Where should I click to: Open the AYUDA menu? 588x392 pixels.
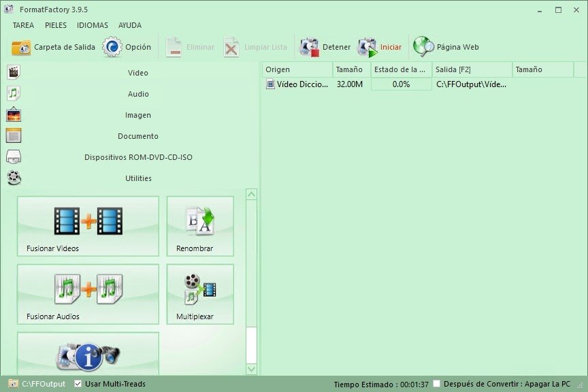(130, 25)
